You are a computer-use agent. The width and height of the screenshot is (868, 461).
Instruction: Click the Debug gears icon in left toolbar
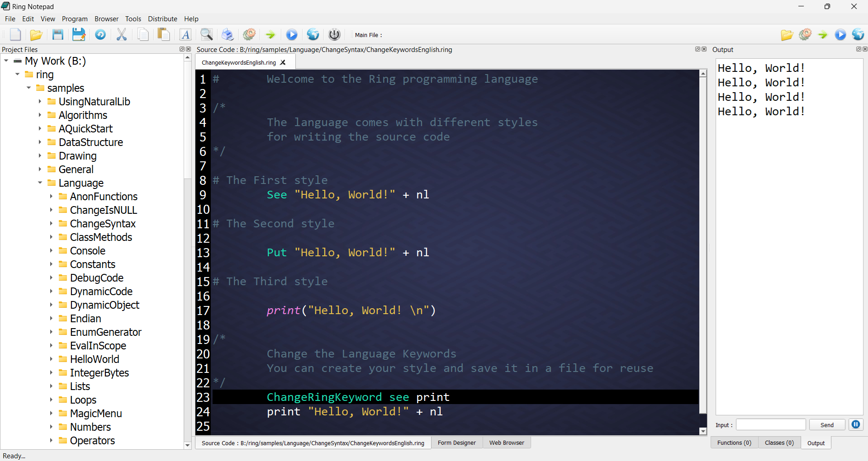click(x=249, y=35)
